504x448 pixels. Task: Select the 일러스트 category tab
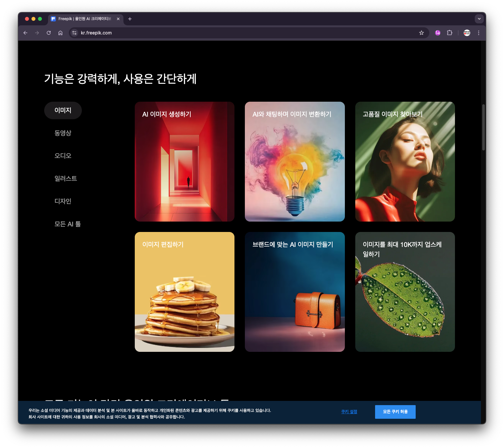click(66, 179)
